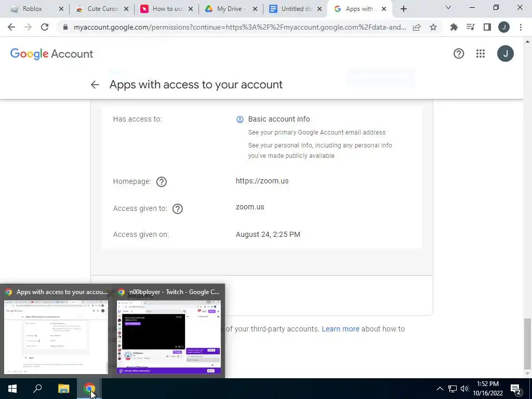
Task: Open the Google Account J avatar
Action: [x=506, y=54]
